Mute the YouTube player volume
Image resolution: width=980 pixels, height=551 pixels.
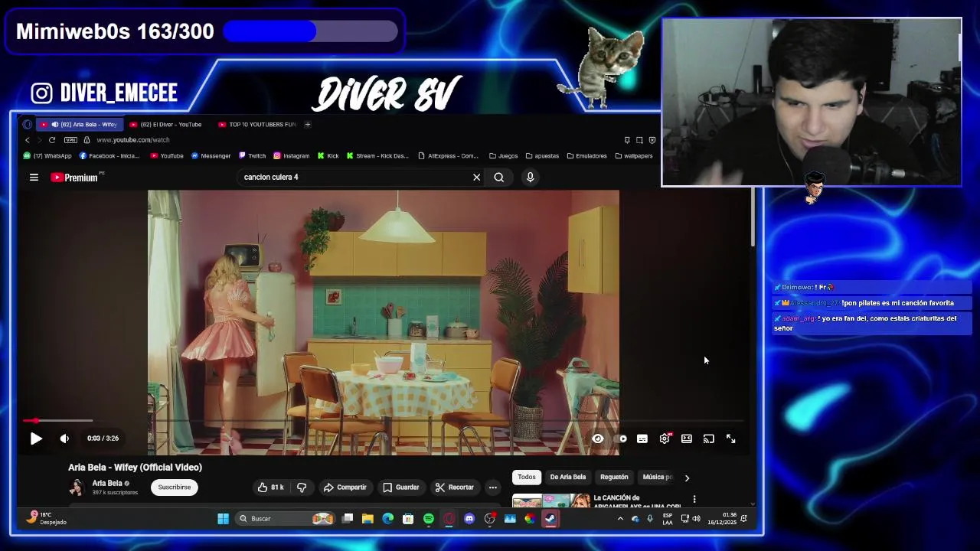pos(64,439)
